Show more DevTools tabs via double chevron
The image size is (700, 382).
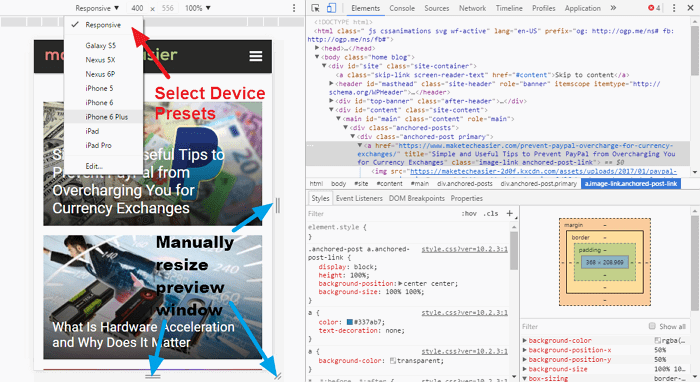(x=613, y=8)
